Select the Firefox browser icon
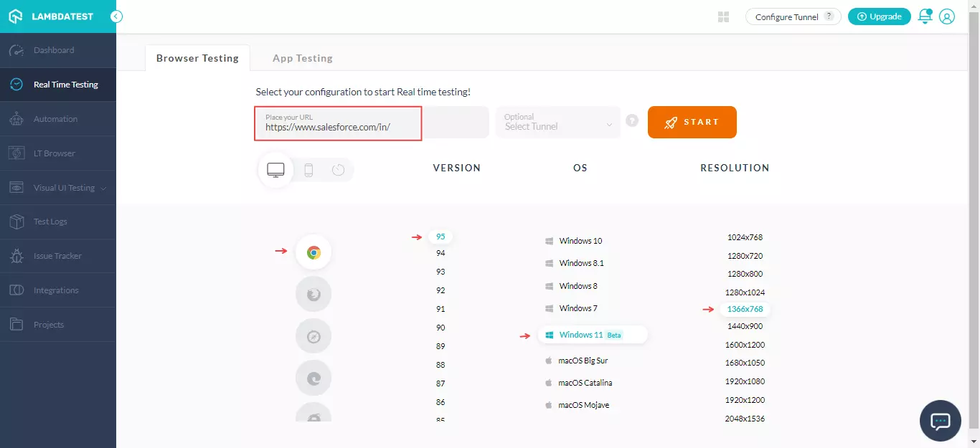This screenshot has width=980, height=448. (314, 294)
